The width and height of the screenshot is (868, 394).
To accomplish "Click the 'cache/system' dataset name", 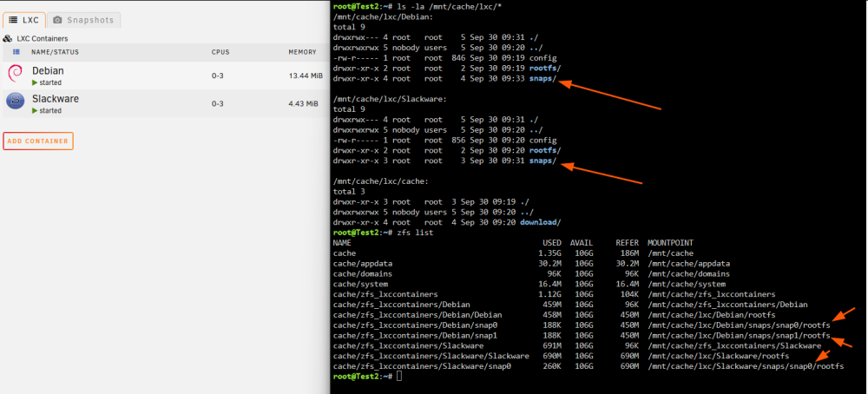I will tap(360, 285).
